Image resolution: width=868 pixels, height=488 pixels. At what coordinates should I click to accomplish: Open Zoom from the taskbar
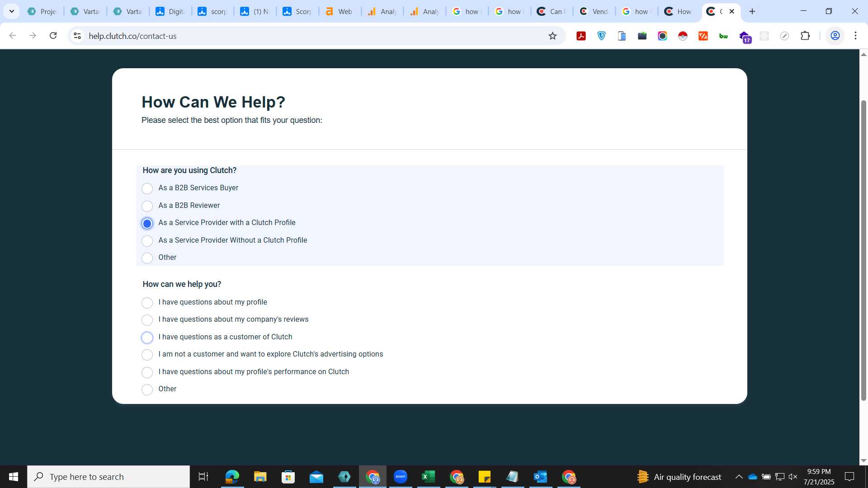pyautogui.click(x=401, y=477)
